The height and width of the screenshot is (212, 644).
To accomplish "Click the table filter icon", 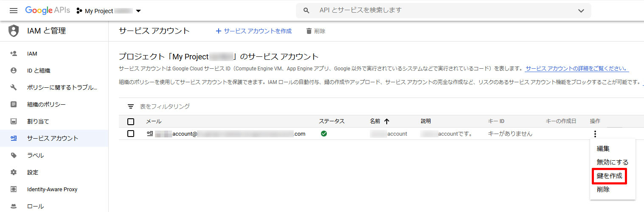I will pos(131,106).
